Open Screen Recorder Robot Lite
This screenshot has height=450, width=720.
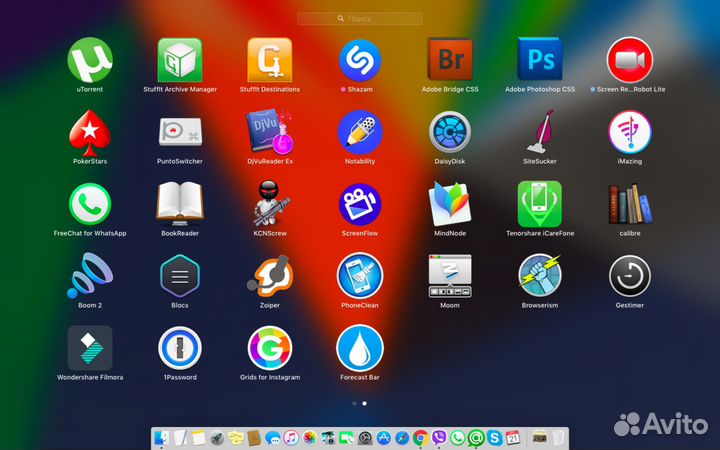[x=630, y=60]
